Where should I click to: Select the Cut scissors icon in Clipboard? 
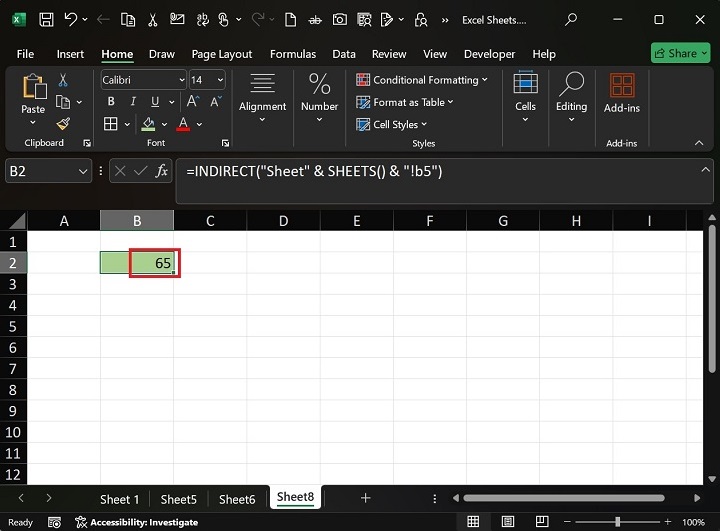[x=63, y=80]
